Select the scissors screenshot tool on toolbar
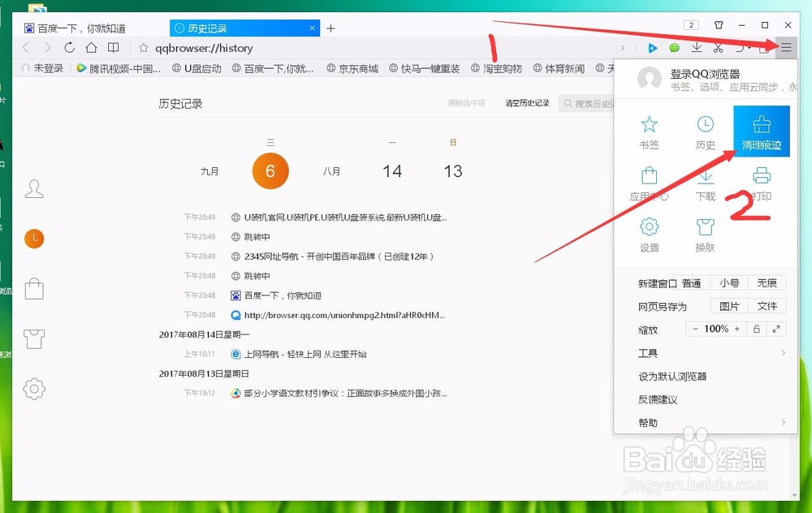This screenshot has height=513, width=812. point(718,48)
